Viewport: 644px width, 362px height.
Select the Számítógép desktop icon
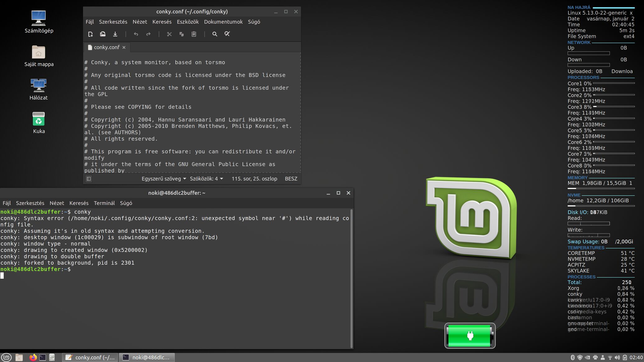pyautogui.click(x=39, y=22)
